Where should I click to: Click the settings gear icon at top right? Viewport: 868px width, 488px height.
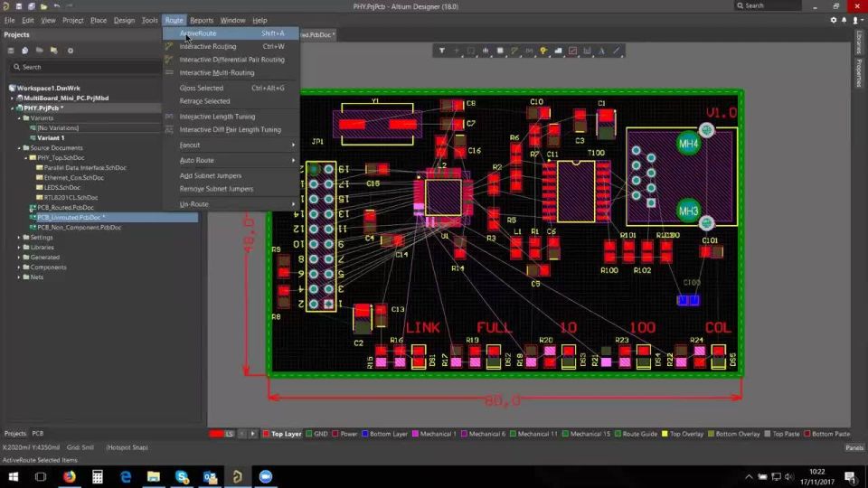(x=833, y=20)
